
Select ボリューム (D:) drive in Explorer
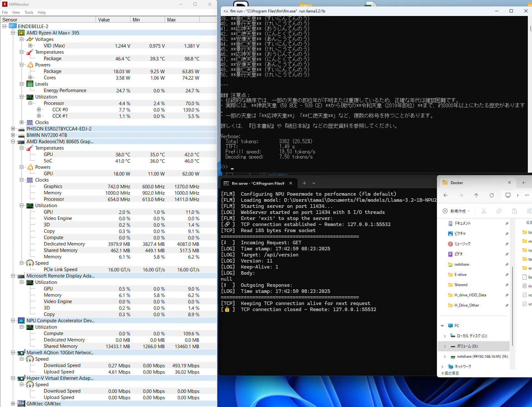(473, 346)
